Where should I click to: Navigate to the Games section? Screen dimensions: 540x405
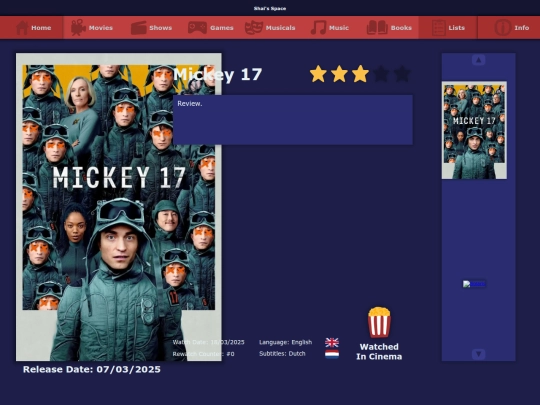point(211,28)
